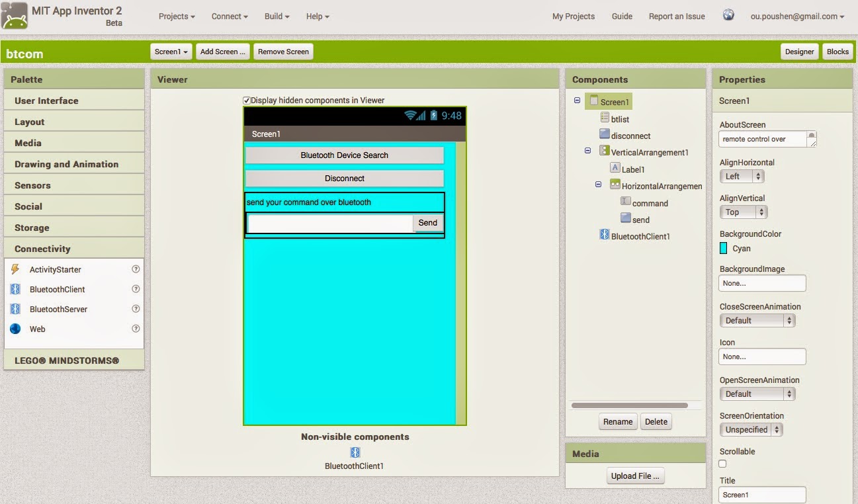
Task: Click the Icon None field
Action: (762, 357)
